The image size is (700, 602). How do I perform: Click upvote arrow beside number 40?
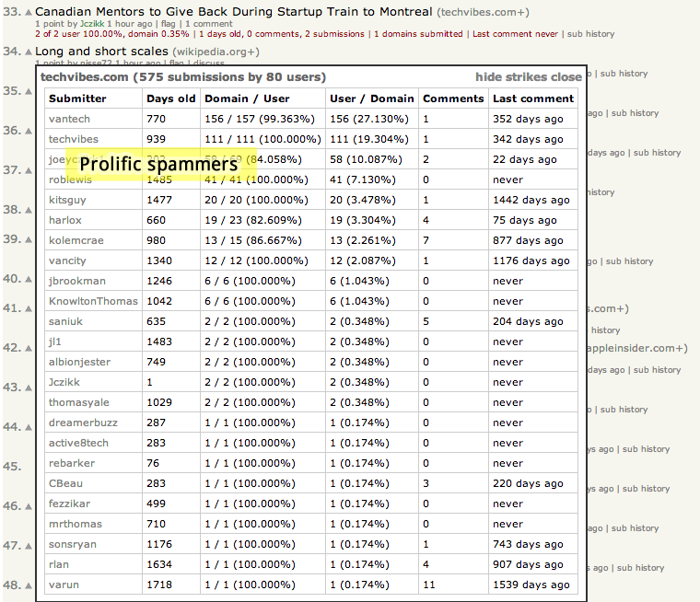point(29,279)
